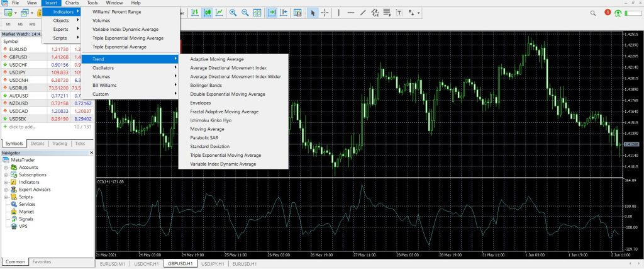Select the Trendline drawing tool
The height and width of the screenshot is (269, 644).
tap(363, 13)
